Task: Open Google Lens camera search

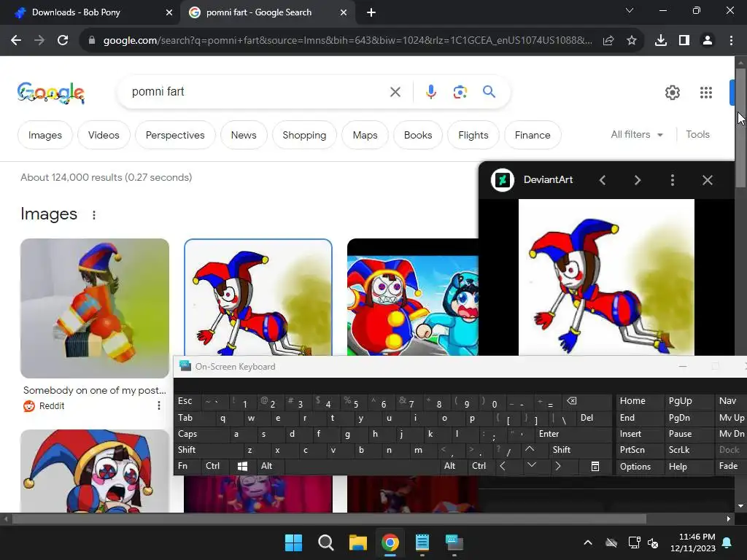Action: click(460, 92)
